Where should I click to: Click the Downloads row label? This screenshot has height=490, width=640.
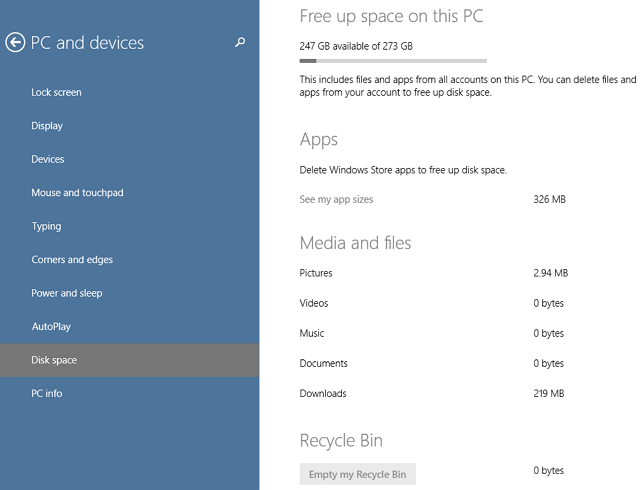click(323, 394)
